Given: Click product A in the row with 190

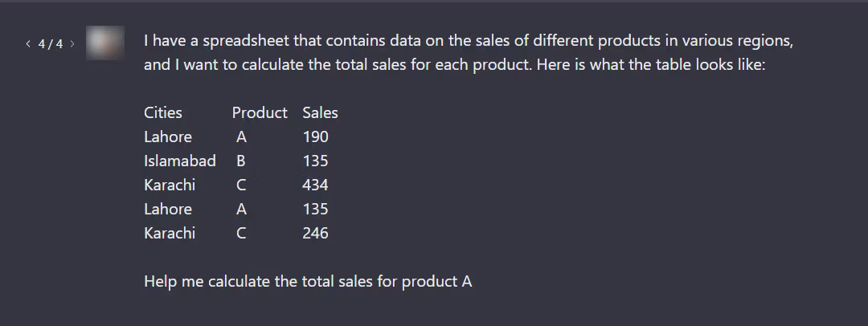Looking at the screenshot, I should click(241, 137).
